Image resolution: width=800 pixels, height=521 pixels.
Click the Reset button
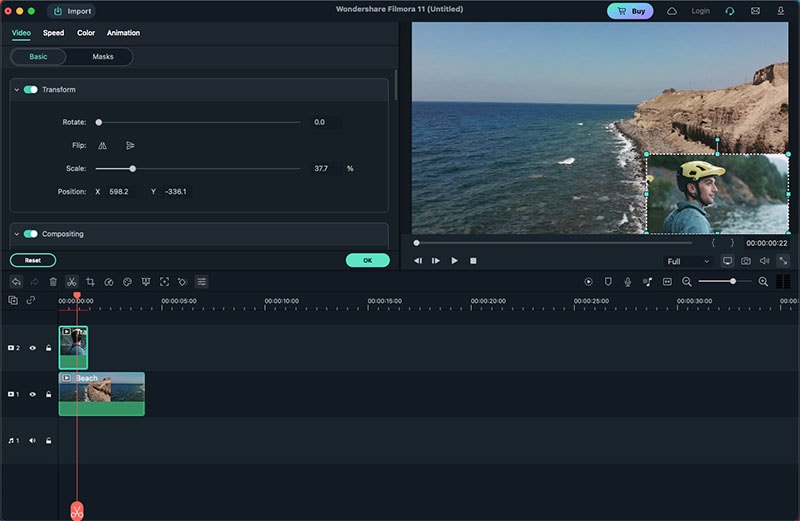click(33, 260)
